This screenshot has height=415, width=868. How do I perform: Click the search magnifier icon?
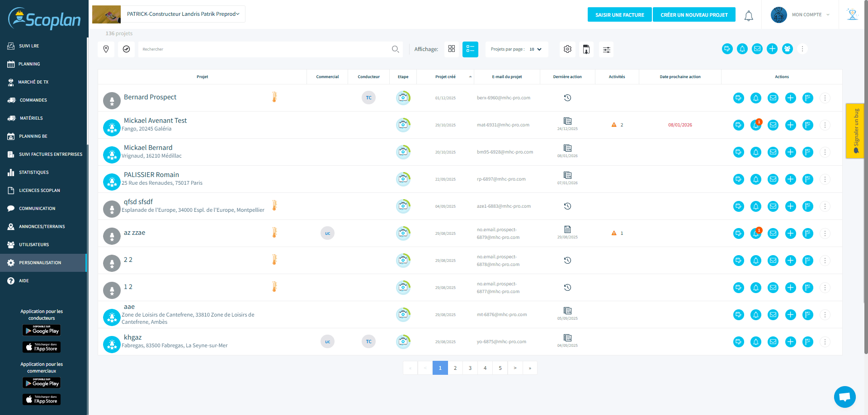click(x=395, y=49)
